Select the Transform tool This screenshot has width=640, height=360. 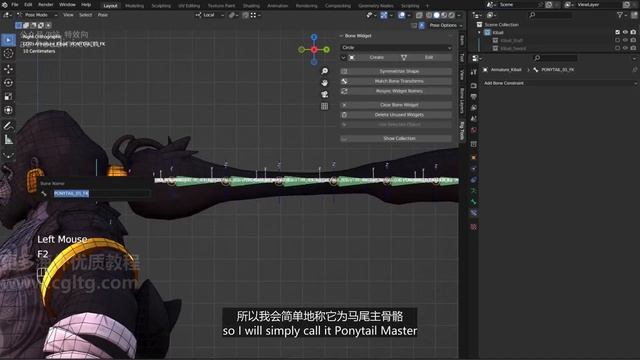point(8,110)
